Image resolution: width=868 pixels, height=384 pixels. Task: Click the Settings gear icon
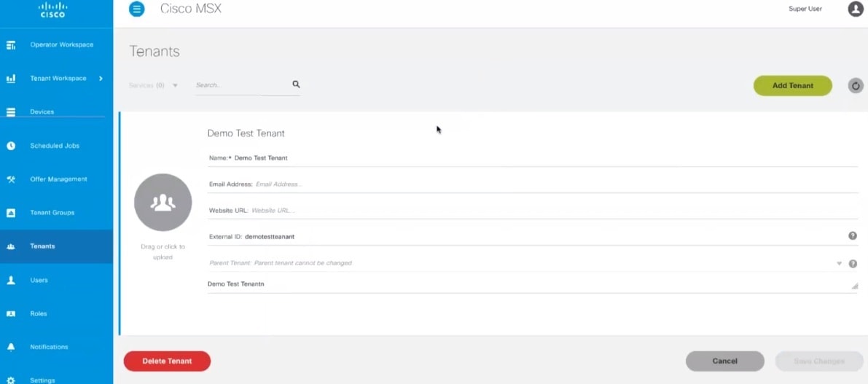[x=10, y=380]
